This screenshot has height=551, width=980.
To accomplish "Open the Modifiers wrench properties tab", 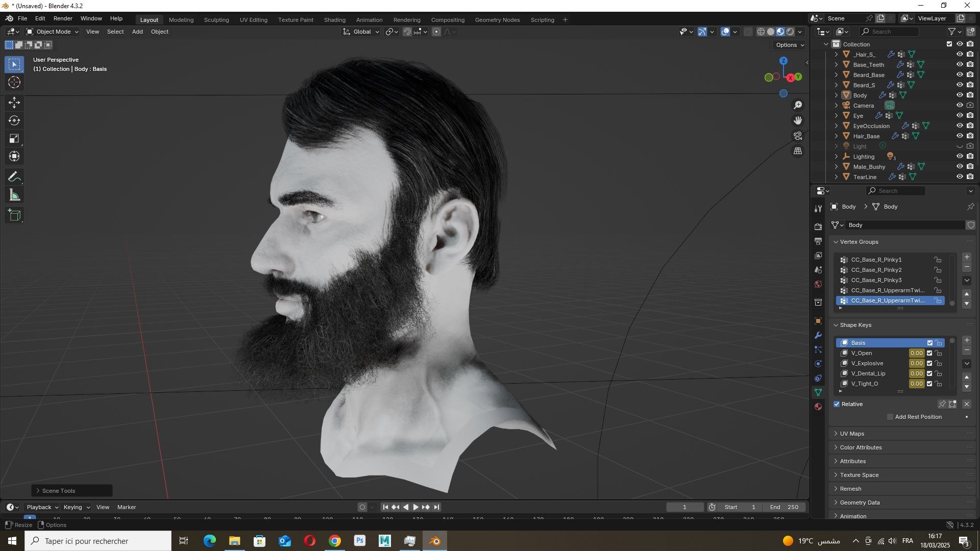I will (818, 335).
